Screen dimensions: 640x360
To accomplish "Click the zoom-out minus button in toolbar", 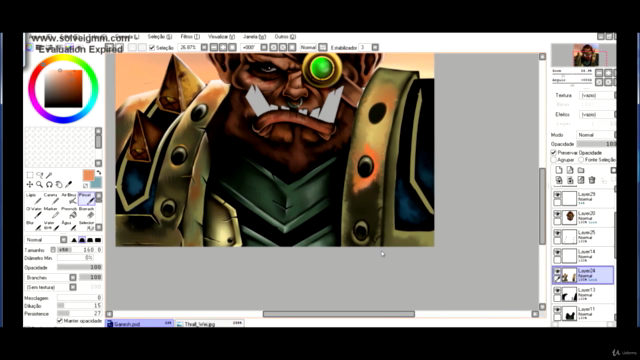I will pos(214,47).
